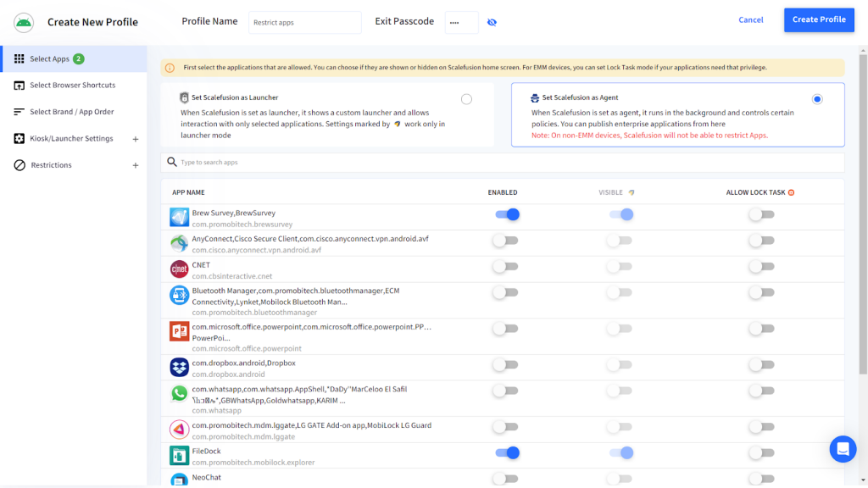Click the ALLOW LOCK TASK column header

pyautogui.click(x=755, y=192)
